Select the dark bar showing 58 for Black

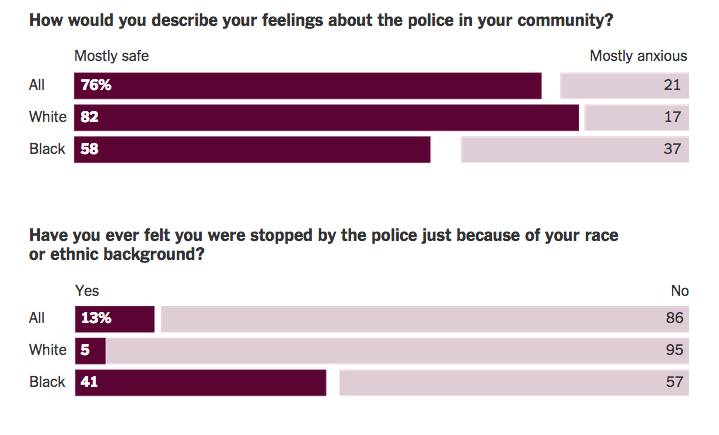tap(252, 150)
